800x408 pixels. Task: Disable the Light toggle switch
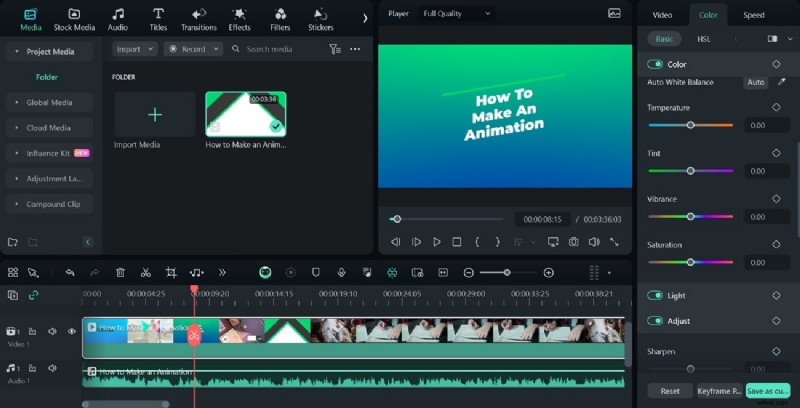[655, 296]
